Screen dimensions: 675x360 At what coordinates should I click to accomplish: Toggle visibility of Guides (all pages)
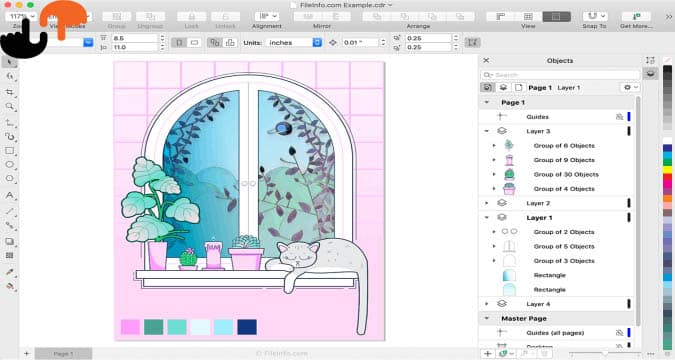tap(619, 333)
